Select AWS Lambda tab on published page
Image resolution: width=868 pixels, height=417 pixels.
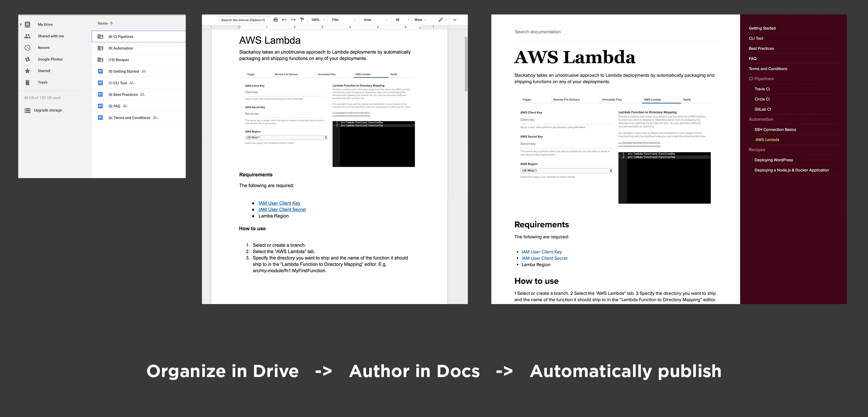tap(652, 100)
